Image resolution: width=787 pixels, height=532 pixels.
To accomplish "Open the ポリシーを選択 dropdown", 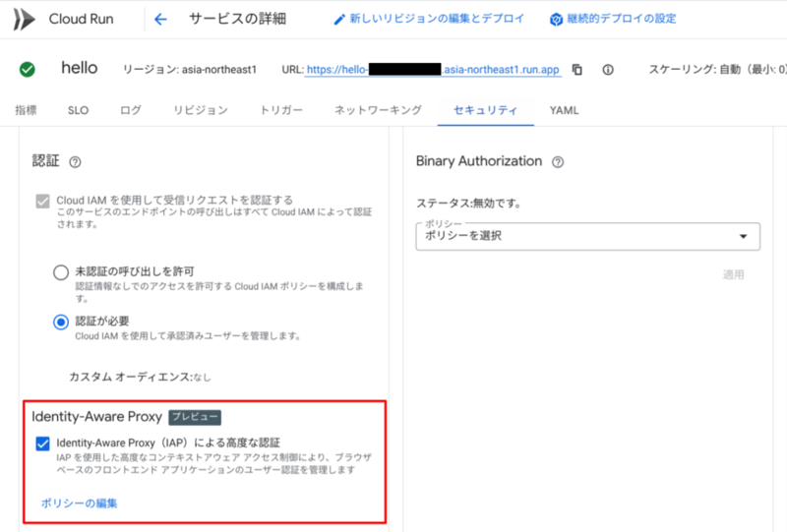I will click(x=587, y=236).
